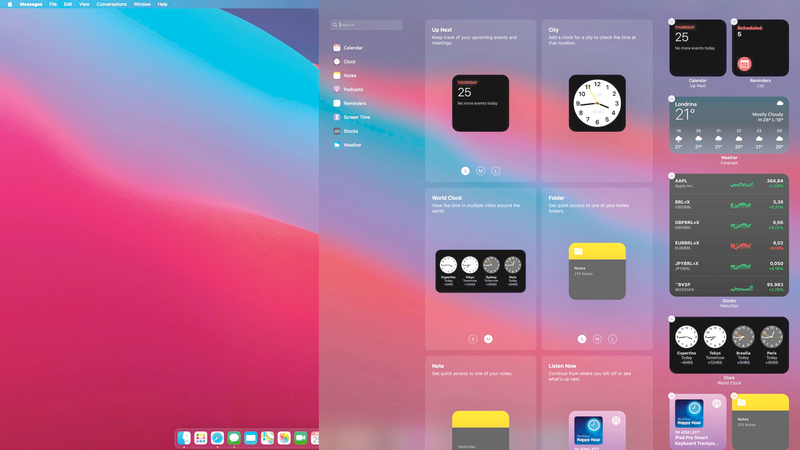
Task: Choose Podcasts from the widget list
Action: [x=352, y=89]
